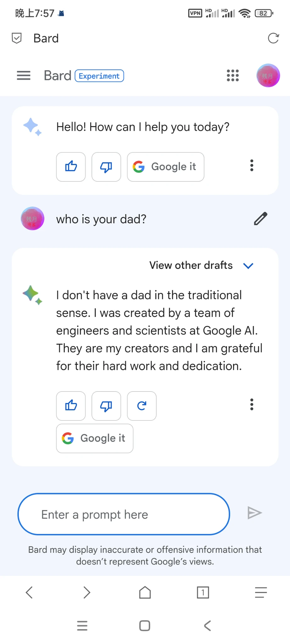Image resolution: width=290 pixels, height=644 pixels.
Task: Open the browser's bottom menu
Action: pos(261,593)
